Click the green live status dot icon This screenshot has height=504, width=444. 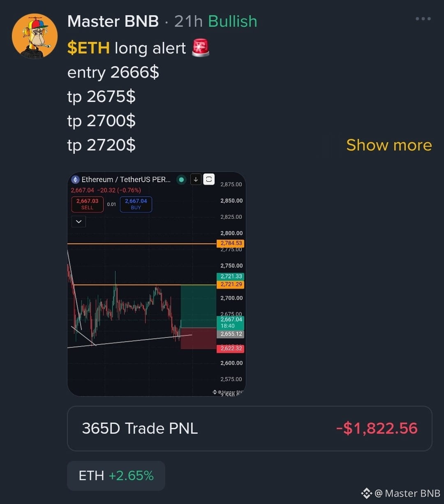point(181,180)
